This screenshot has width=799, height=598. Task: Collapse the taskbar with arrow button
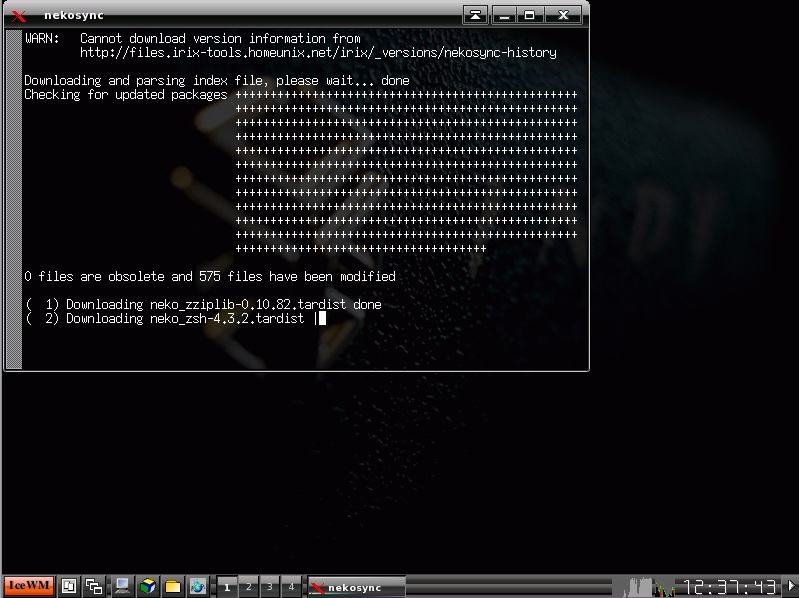coord(791,587)
